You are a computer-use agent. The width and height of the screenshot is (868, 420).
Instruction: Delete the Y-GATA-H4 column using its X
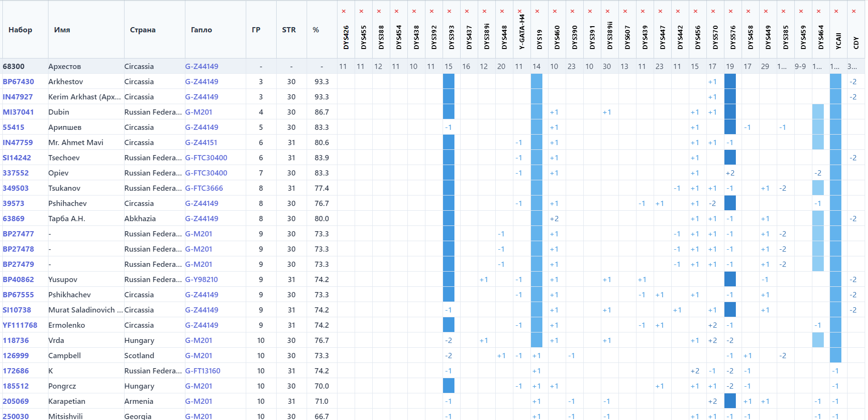[x=520, y=11]
